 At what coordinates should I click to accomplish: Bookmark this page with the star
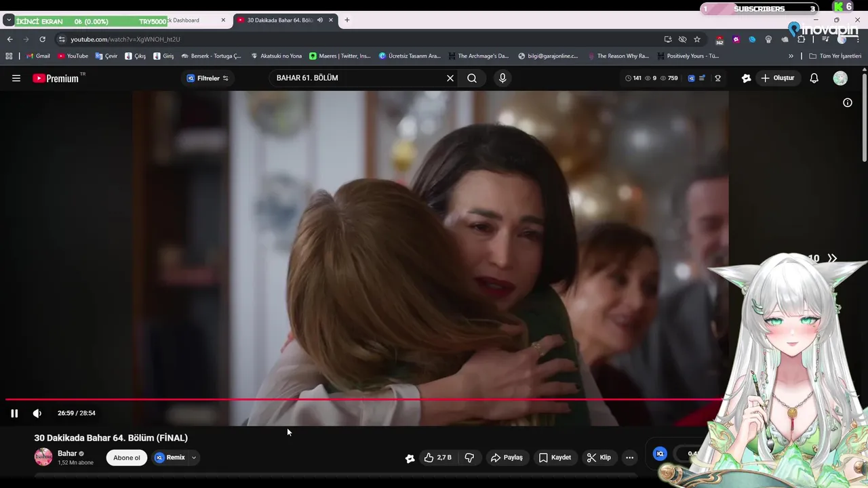(697, 39)
